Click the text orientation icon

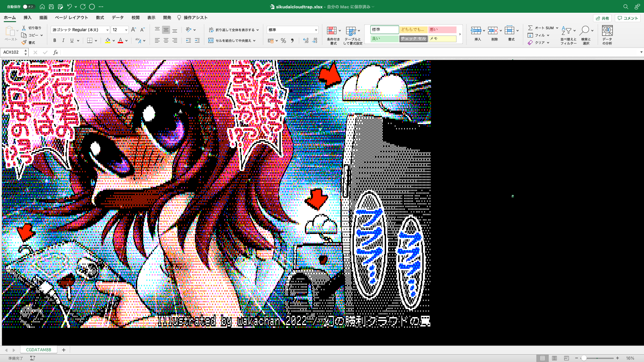(189, 30)
